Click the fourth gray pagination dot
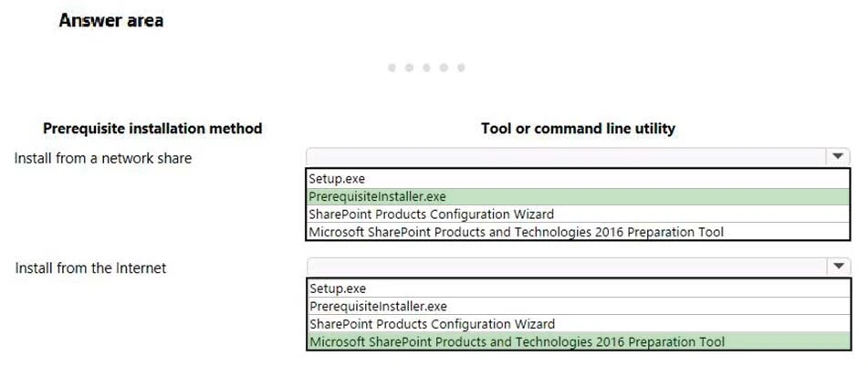The width and height of the screenshot is (868, 377). 444,68
